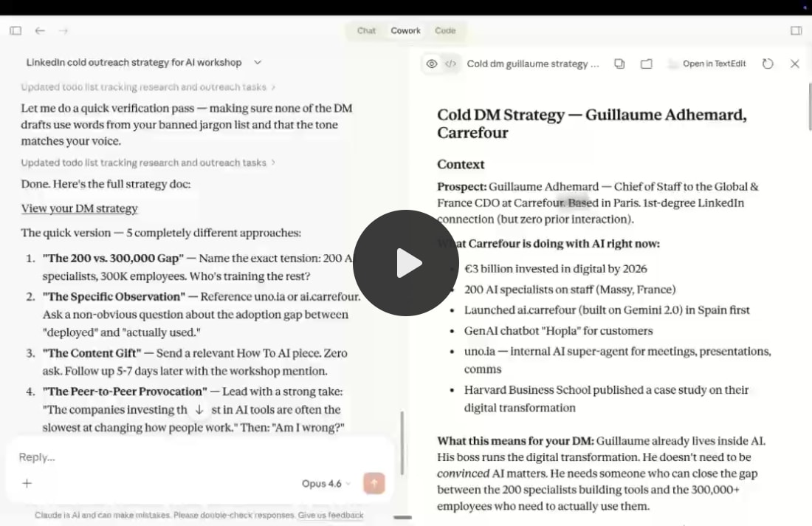
Task: Switch to the Cowork tab
Action: 405,30
